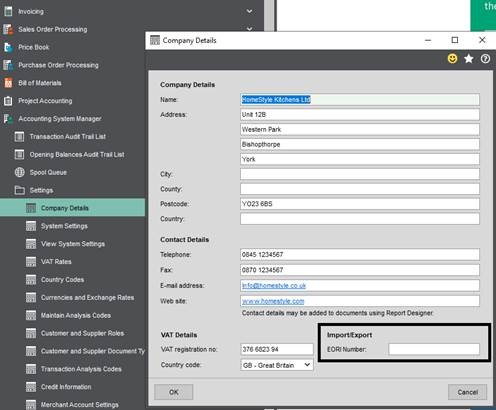The image size is (496, 410).
Task: Click the Transaction Audit Trail List icon
Action: 19,137
